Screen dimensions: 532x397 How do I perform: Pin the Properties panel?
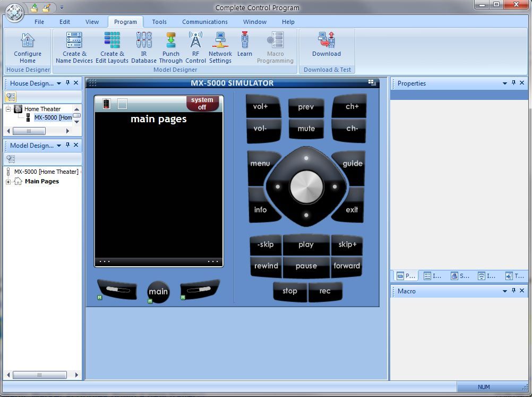tap(513, 83)
